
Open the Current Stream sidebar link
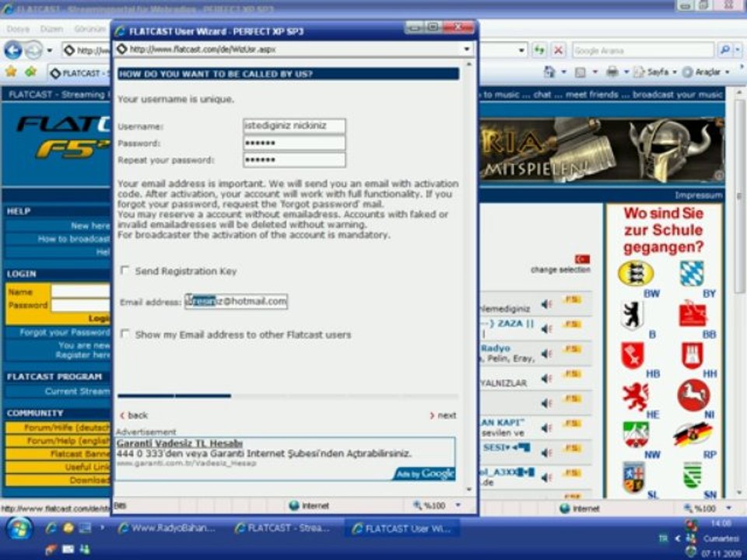click(x=77, y=391)
